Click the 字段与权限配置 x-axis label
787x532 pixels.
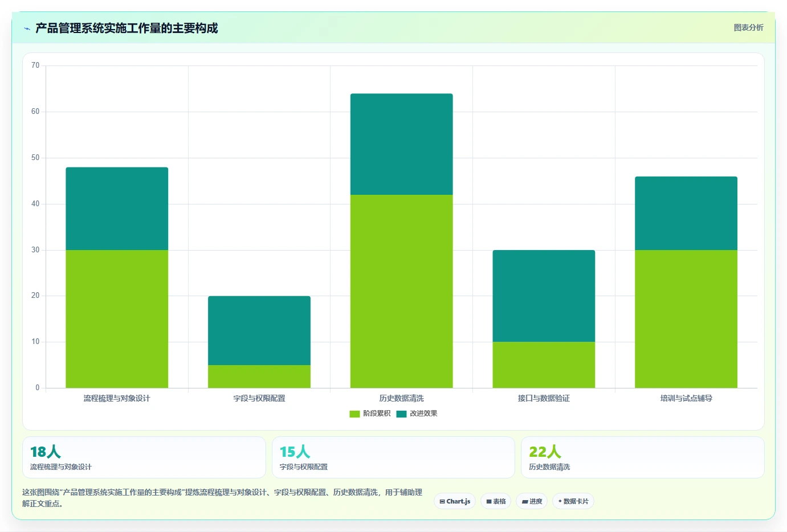coord(259,398)
